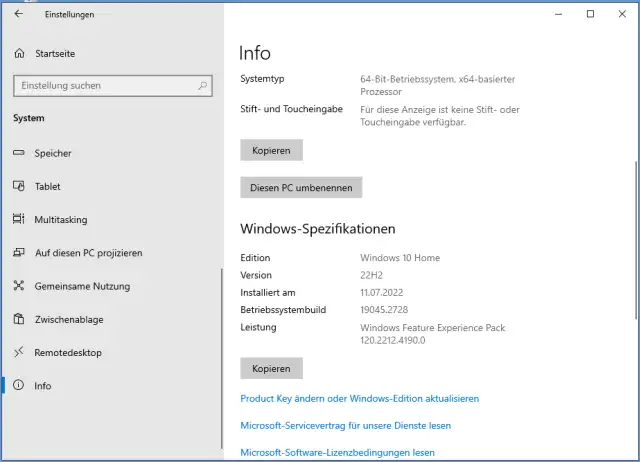Open Multitasking settings page
640x462 pixels.
point(61,219)
